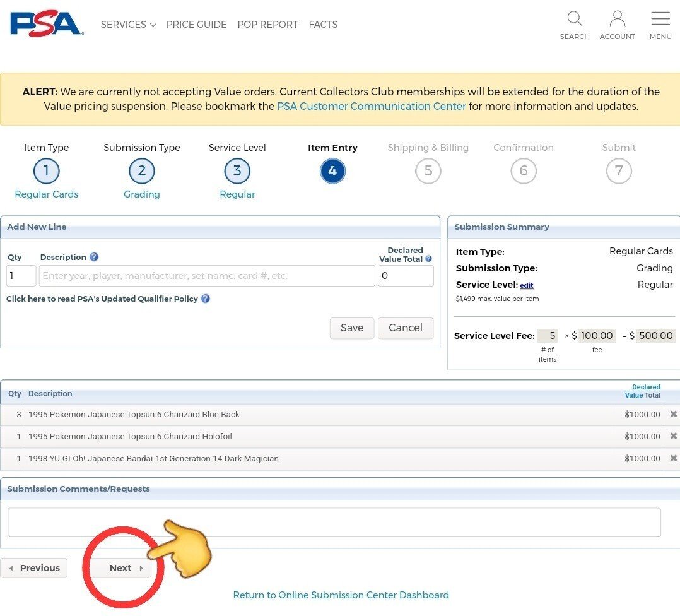
Task: Click help icon beside Declared Value Total
Action: pos(428,259)
